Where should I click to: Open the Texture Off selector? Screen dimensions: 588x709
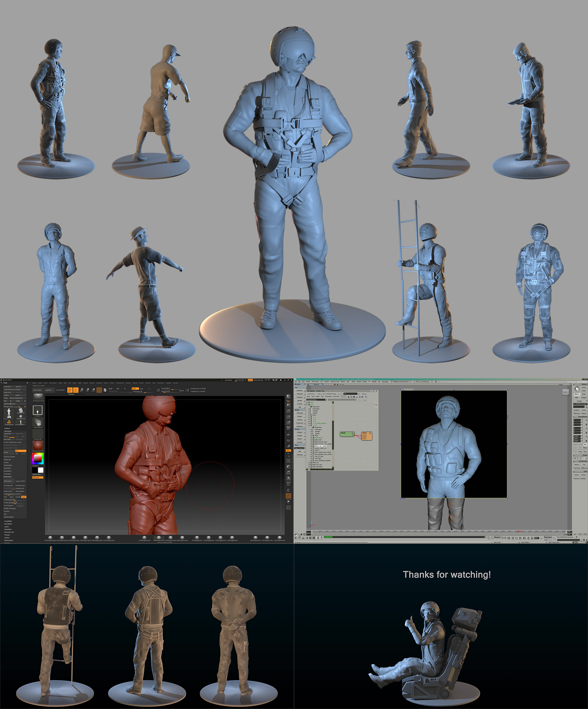(x=38, y=434)
